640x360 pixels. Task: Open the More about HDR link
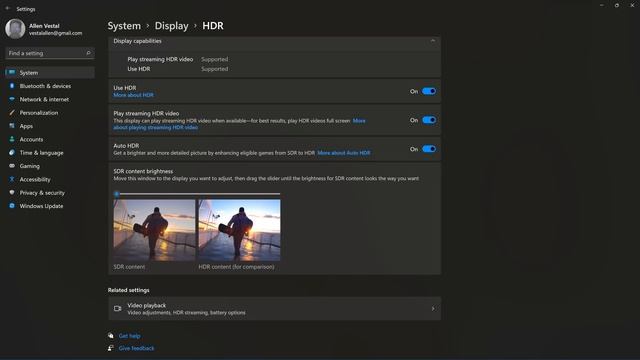point(133,95)
